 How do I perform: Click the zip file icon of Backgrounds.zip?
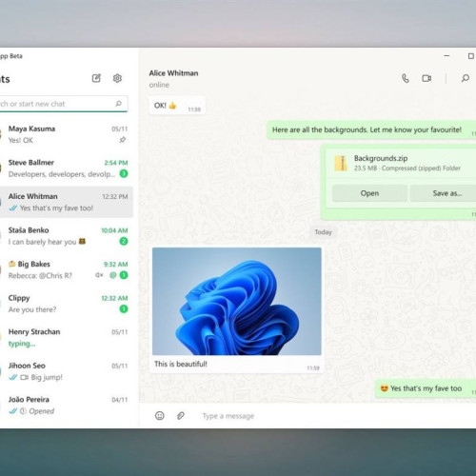pyautogui.click(x=341, y=163)
